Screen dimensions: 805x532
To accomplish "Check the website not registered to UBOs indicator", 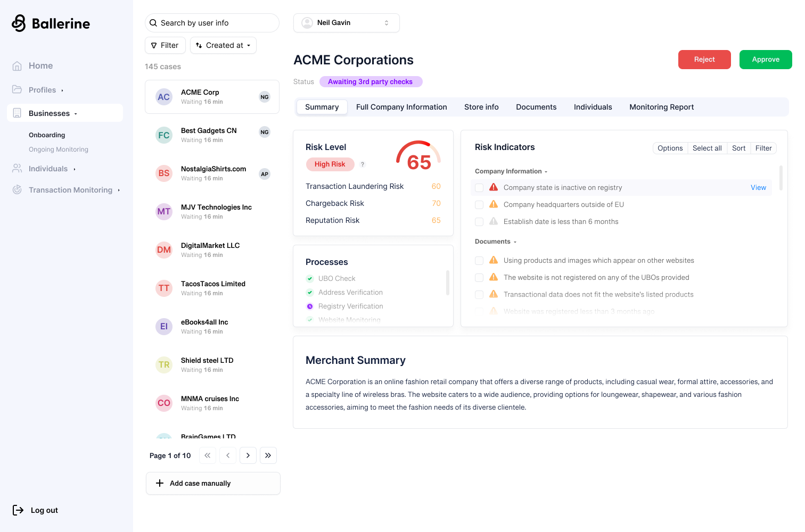I will click(479, 277).
